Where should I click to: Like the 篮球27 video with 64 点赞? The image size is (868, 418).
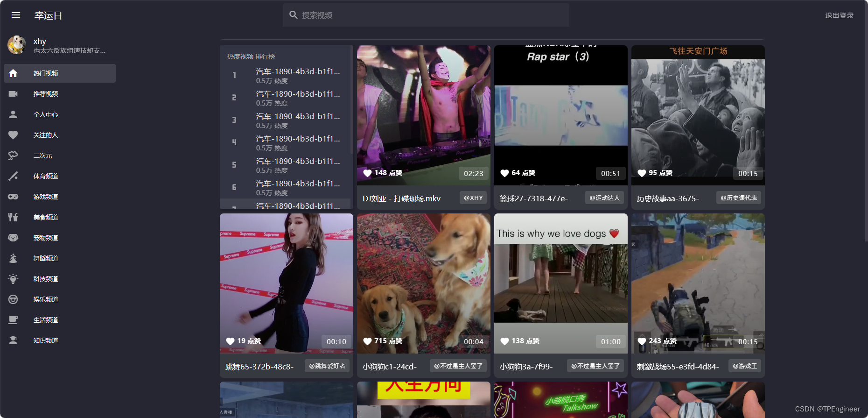click(504, 173)
